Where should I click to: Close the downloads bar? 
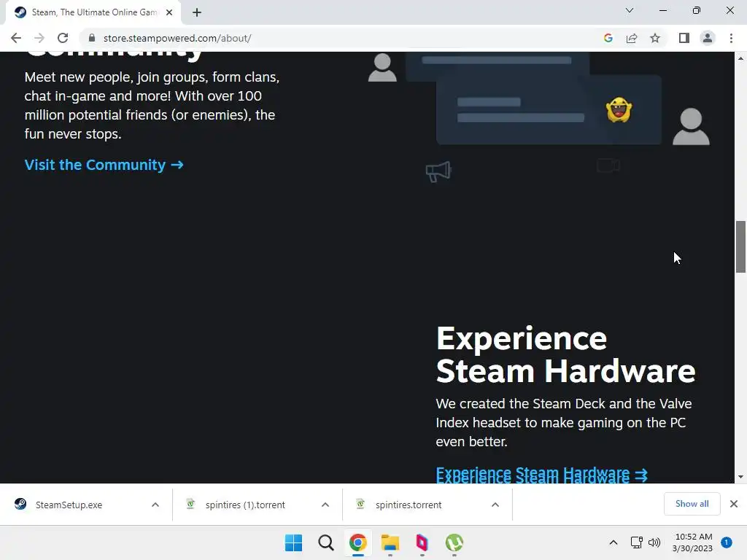(734, 504)
